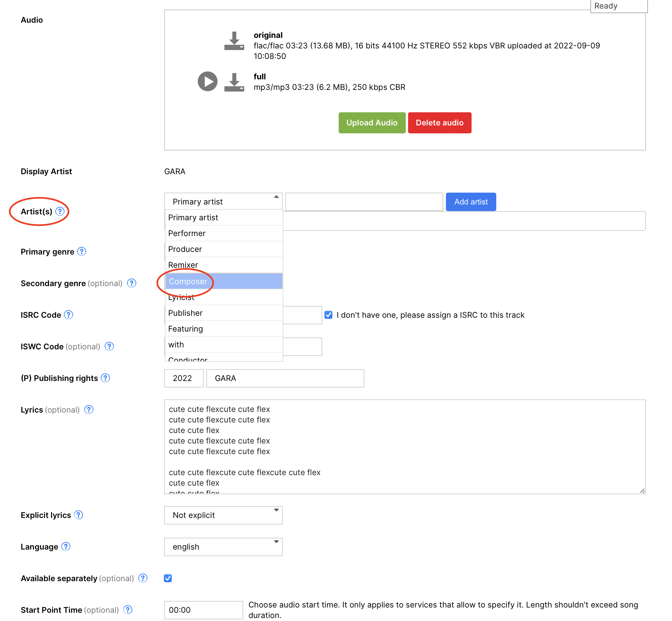This screenshot has height=621, width=672.
Task: Open the Not explicit dropdown
Action: [x=223, y=515]
